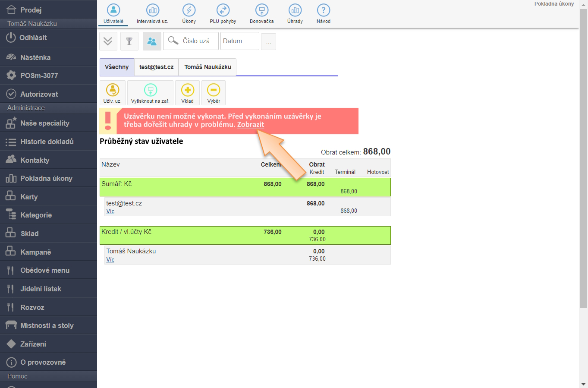The image size is (588, 388).
Task: Expand Víc under test@test.cz
Action: pos(110,211)
